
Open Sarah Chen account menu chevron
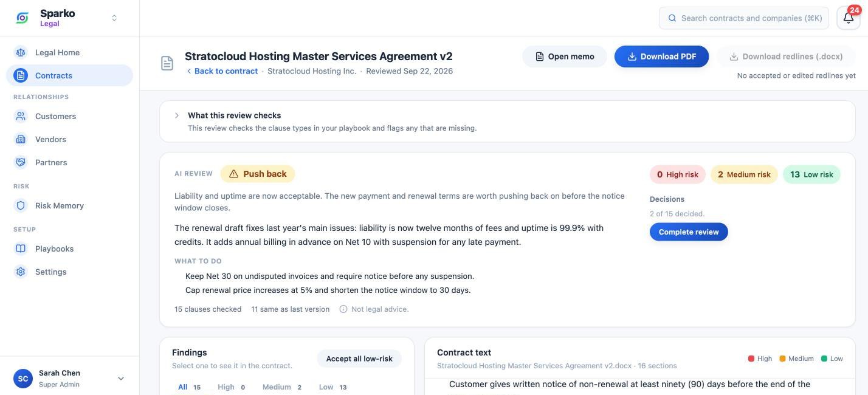click(x=120, y=379)
